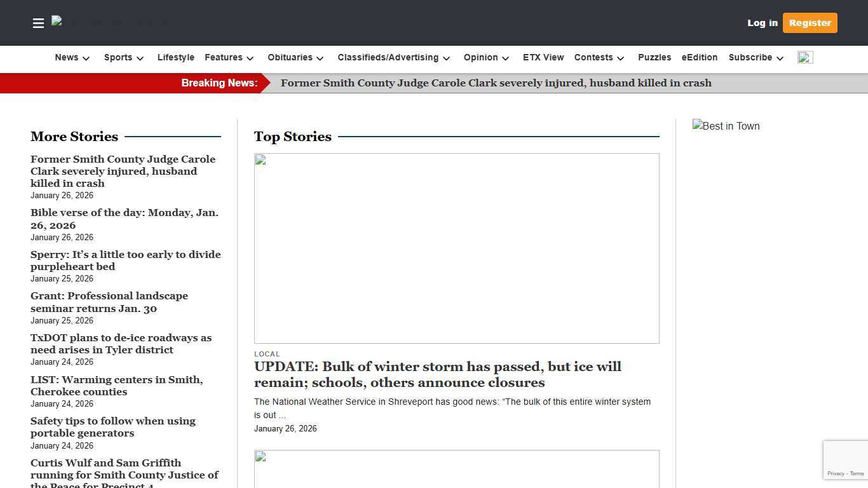Open the eEdition menu item

(x=699, y=58)
